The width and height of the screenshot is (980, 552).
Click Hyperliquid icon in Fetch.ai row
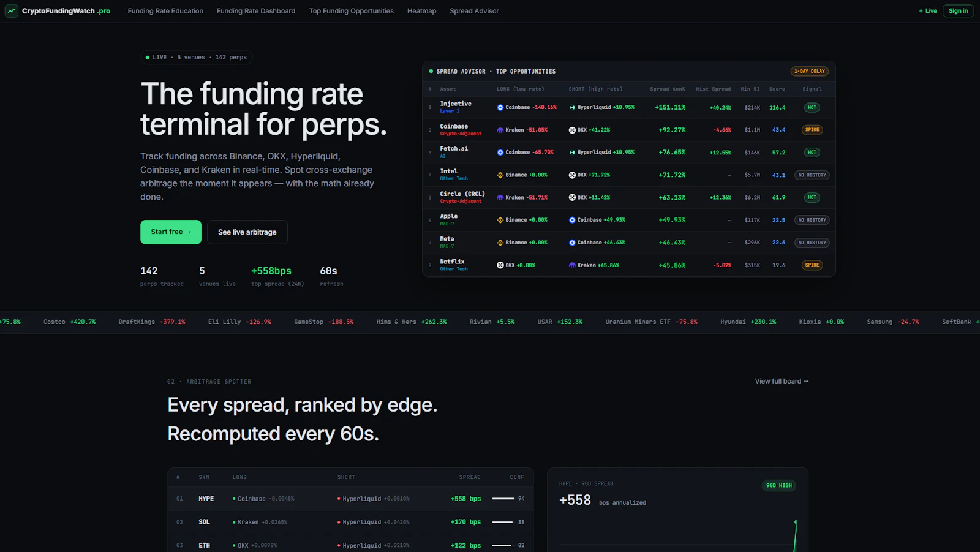pos(572,153)
